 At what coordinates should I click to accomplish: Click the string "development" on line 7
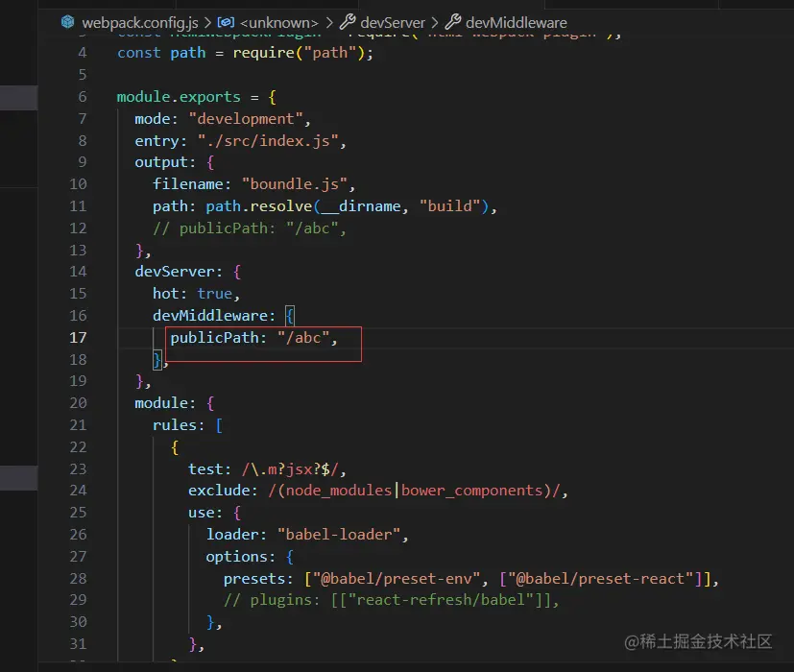point(246,119)
